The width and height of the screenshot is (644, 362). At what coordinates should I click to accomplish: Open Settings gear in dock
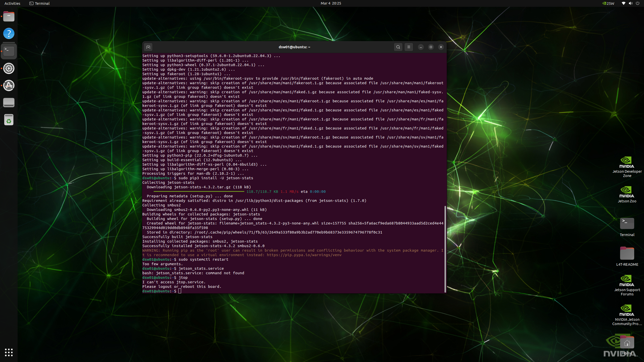9,68
